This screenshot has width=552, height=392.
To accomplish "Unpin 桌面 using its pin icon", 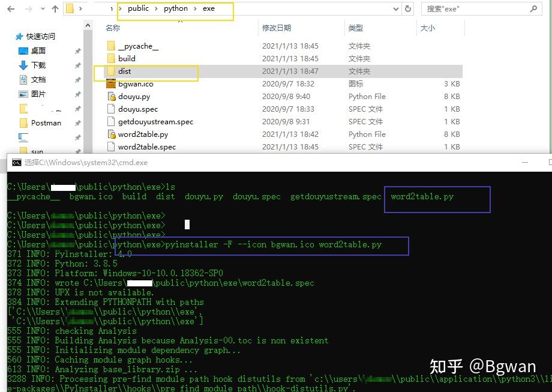I will (x=78, y=51).
